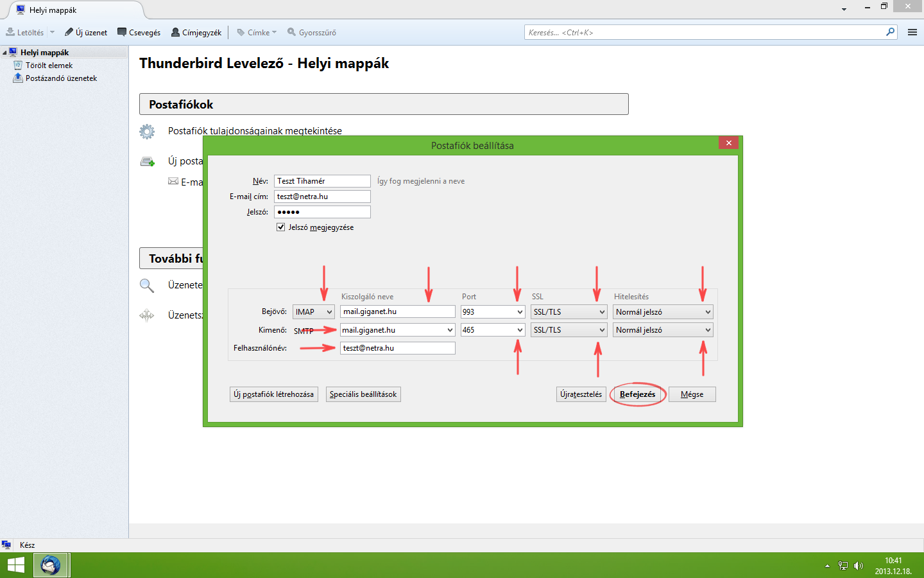This screenshot has height=578, width=924.
Task: Click the Befejezés button
Action: tap(637, 394)
